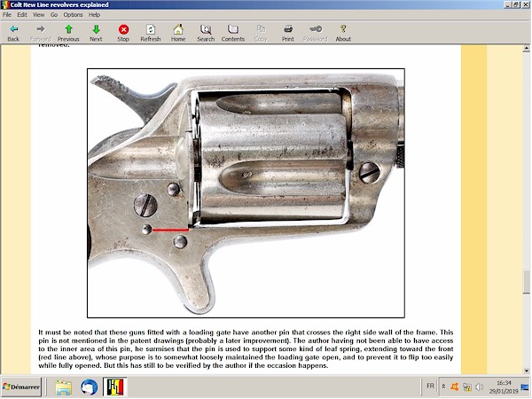The image size is (532, 399).
Task: Click the vertical scrollbar thumb
Action: pos(526,283)
